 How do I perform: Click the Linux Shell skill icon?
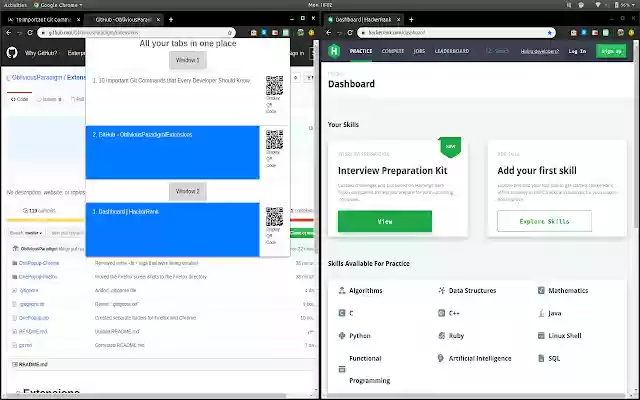tap(541, 336)
